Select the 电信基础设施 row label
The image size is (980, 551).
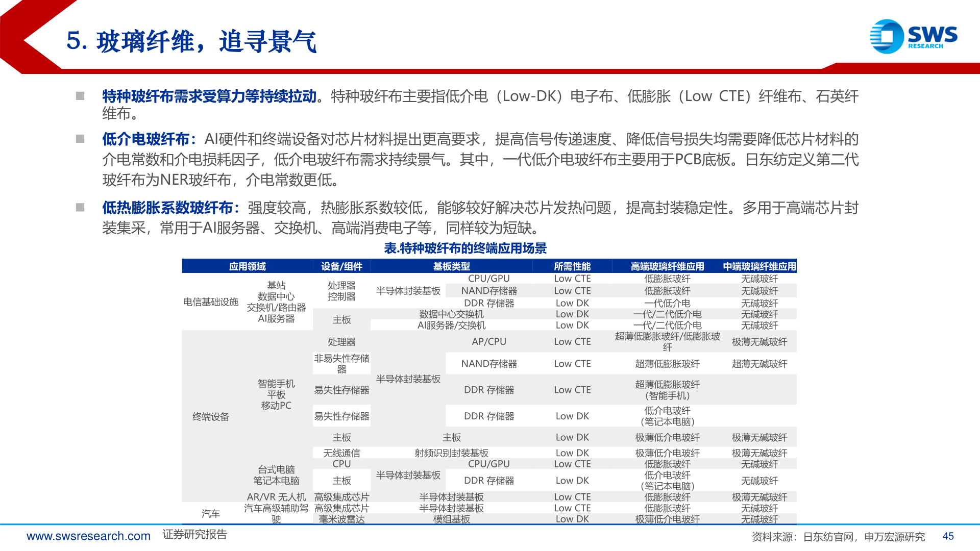(x=211, y=302)
